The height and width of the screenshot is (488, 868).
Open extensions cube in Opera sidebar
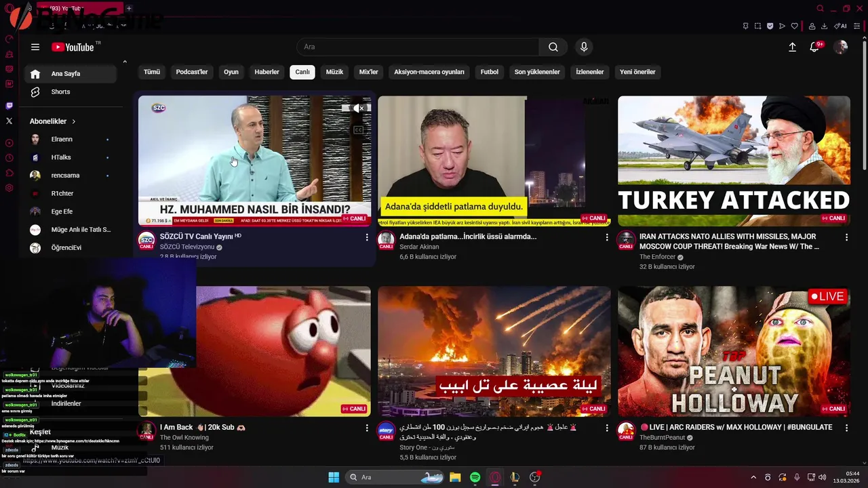[9, 173]
